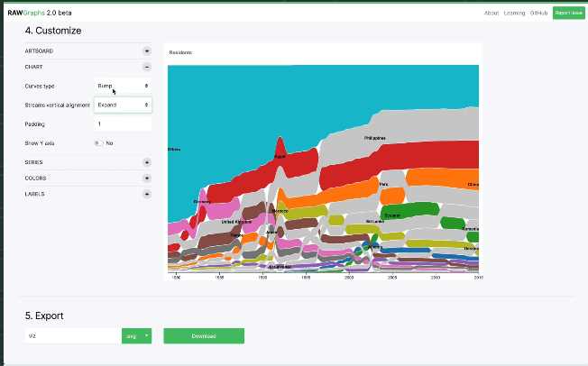
Task: Click the Report issue button
Action: (x=568, y=14)
